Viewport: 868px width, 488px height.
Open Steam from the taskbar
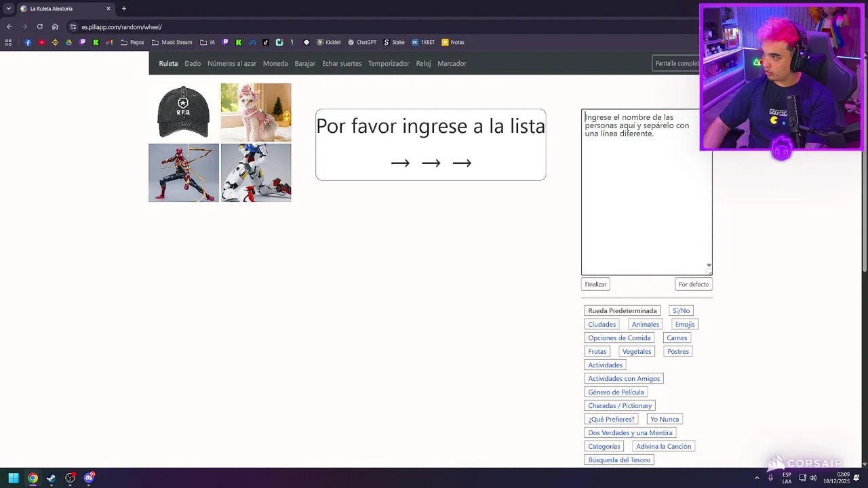point(51,478)
